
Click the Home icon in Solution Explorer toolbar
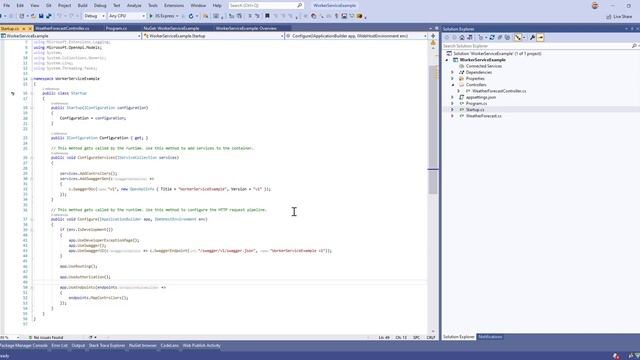coord(462,38)
